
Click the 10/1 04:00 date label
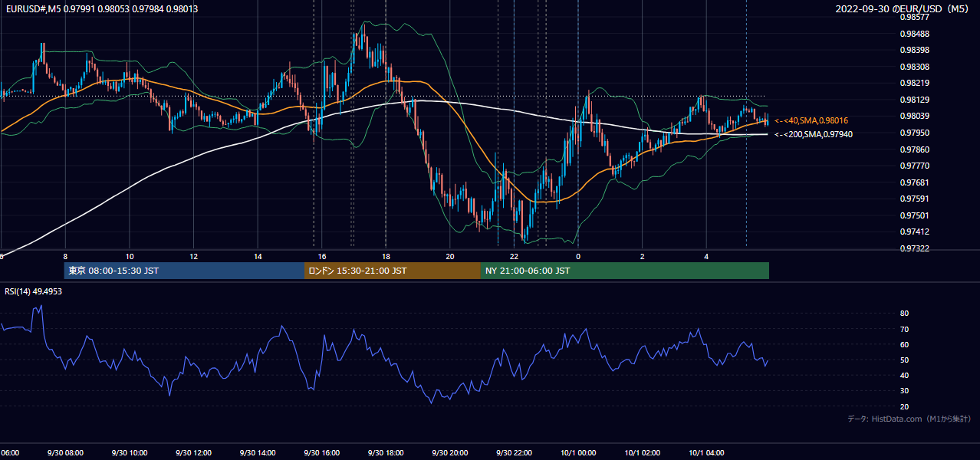[x=706, y=453]
